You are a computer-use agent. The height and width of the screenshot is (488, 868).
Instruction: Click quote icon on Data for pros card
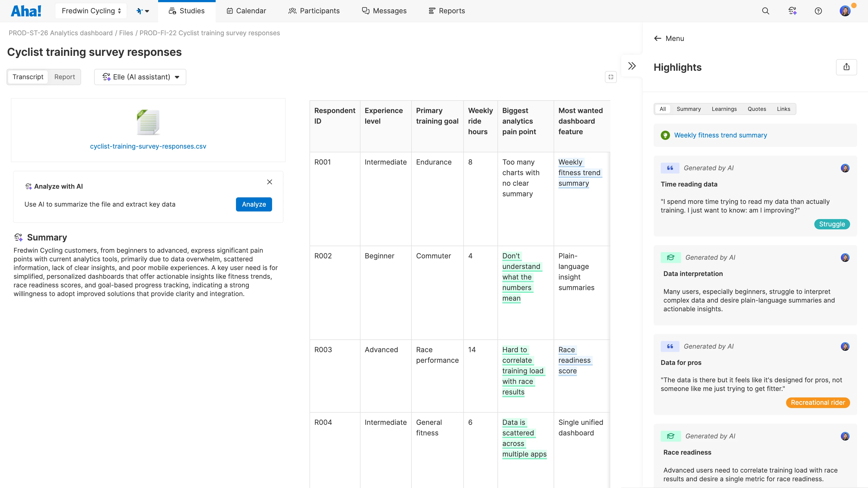(670, 346)
